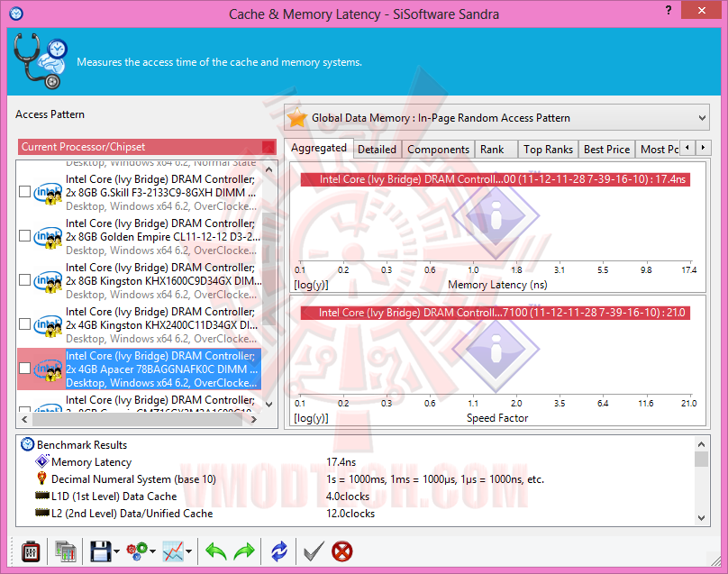
Task: Open the save icon dropdown arrow
Action: coord(116,551)
